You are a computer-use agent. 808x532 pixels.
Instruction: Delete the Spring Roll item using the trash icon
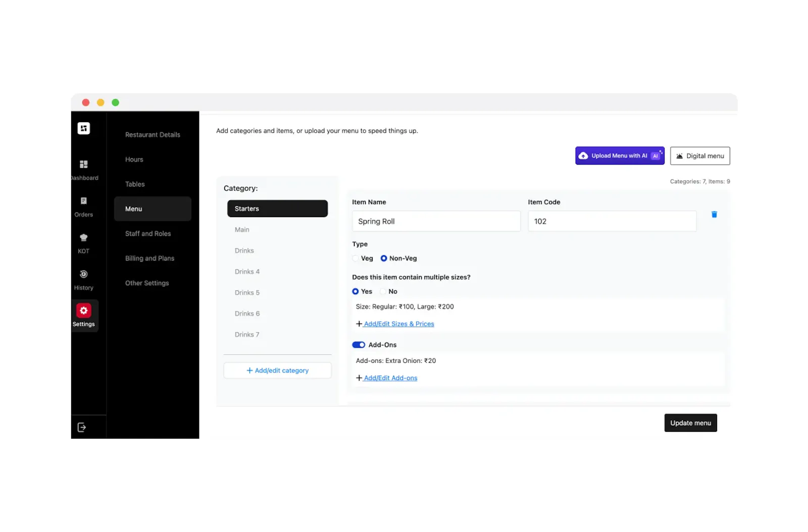pyautogui.click(x=714, y=215)
